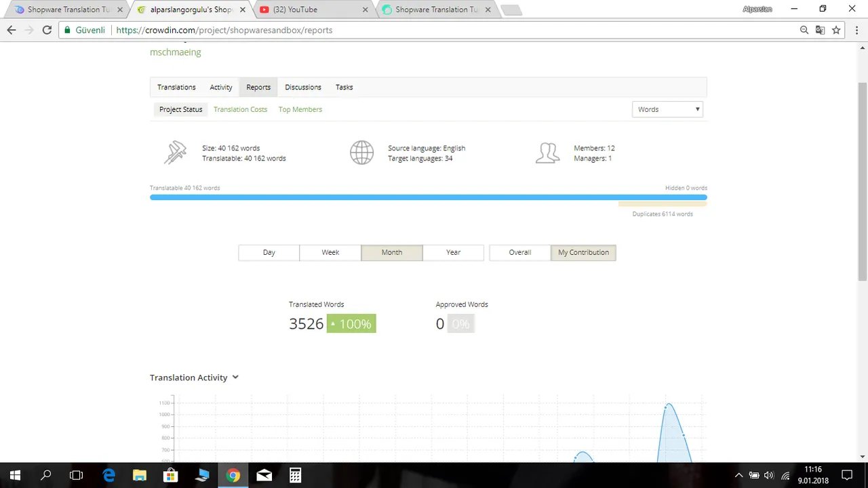Show hidden system tray icons
This screenshot has width=868, height=488.
coord(739,475)
